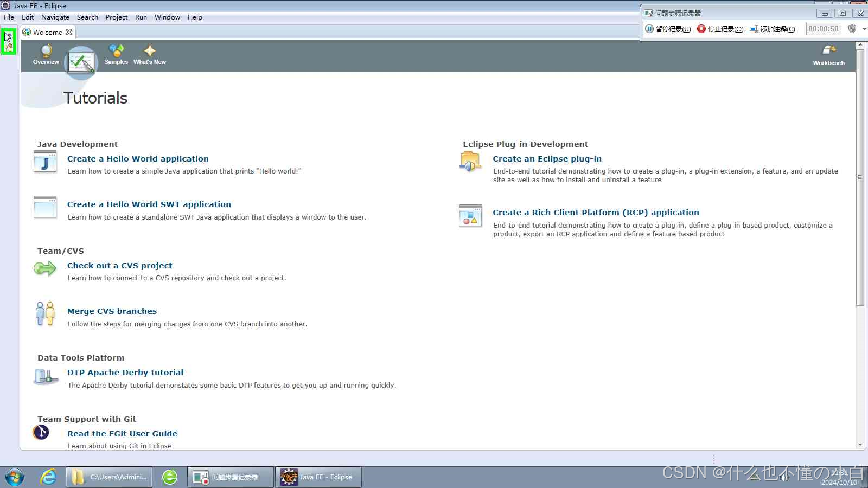Click the Eclipse plug-in folder icon

[x=470, y=162]
